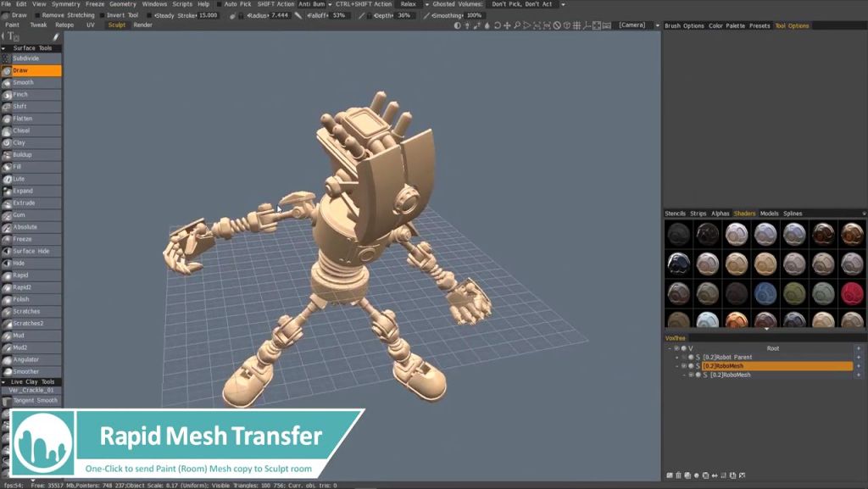Click the magnifier zoom icon in viewport toolbar
The width and height of the screenshot is (868, 489).
[x=517, y=25]
